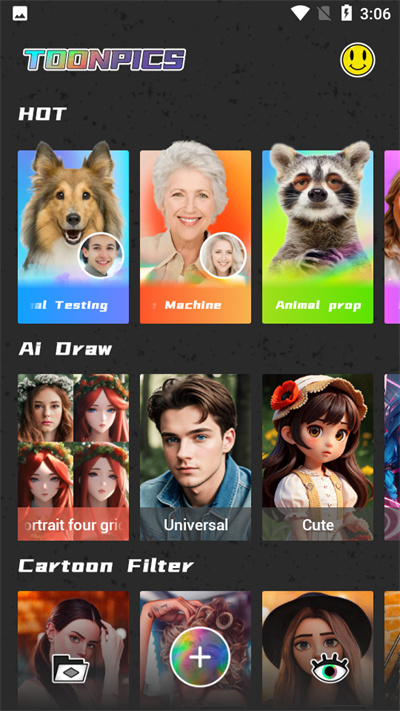Choose the Cute AI draw style

click(x=317, y=457)
